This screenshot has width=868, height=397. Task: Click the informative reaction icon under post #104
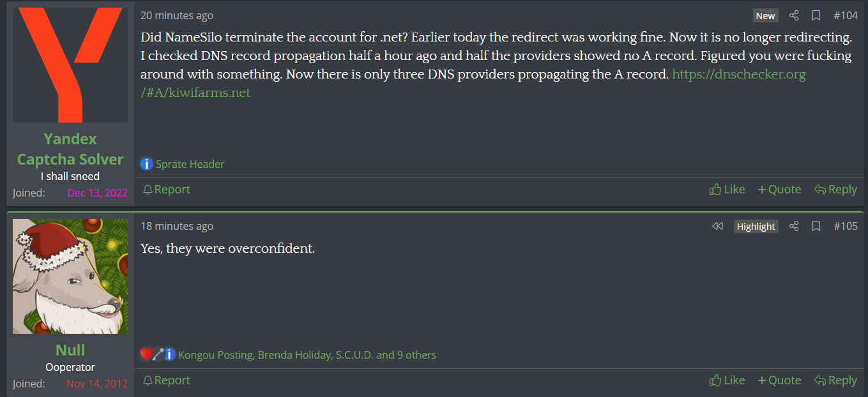point(147,164)
